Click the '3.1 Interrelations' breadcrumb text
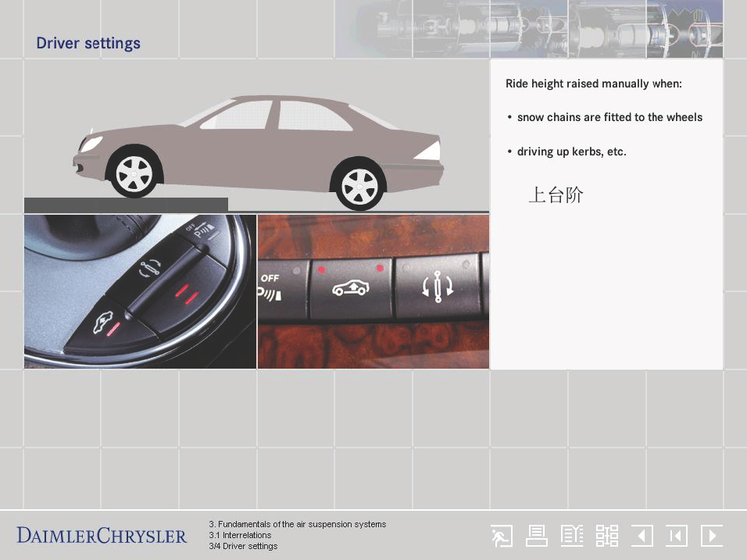Image resolution: width=747 pixels, height=560 pixels. pyautogui.click(x=240, y=535)
